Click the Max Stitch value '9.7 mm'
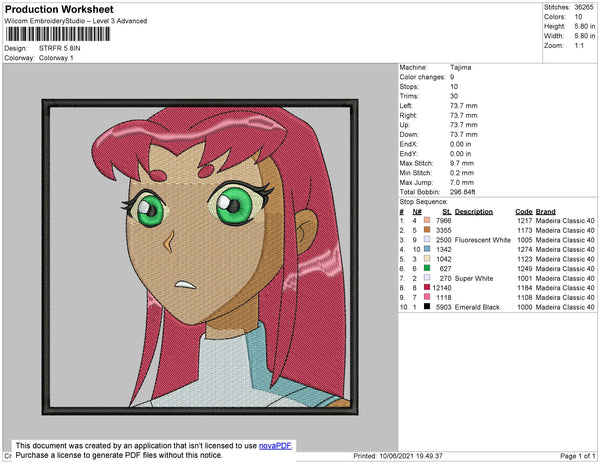The image size is (600, 464). point(462,163)
